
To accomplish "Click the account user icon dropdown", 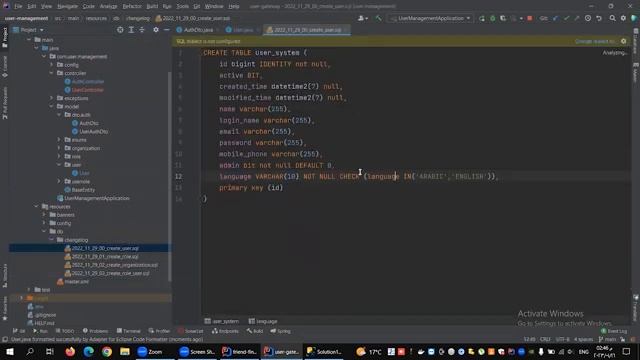I will pyautogui.click(x=362, y=18).
